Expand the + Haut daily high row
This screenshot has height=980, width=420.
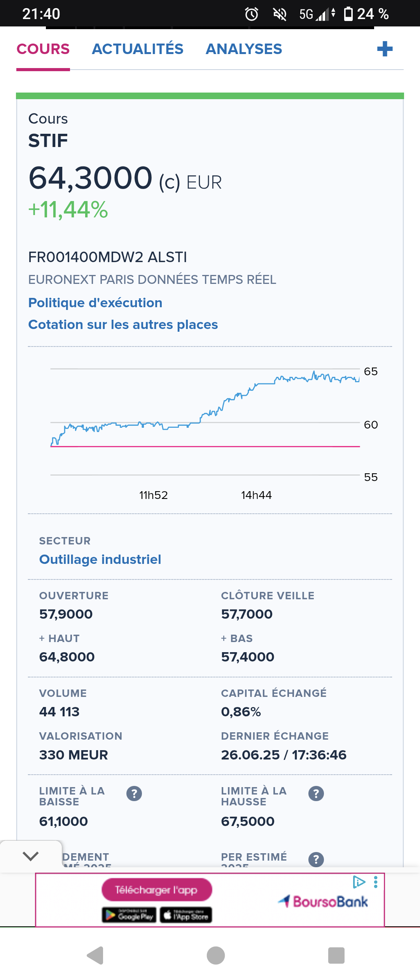click(59, 639)
